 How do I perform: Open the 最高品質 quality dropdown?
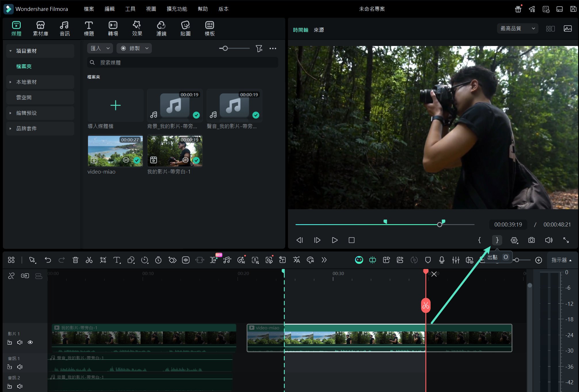pos(517,28)
